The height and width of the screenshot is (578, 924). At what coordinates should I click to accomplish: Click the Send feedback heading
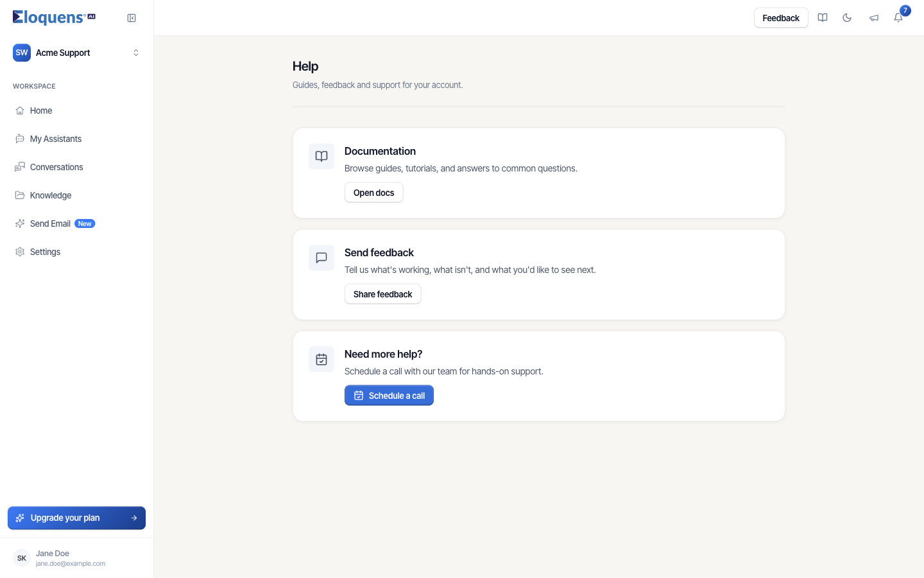pos(379,252)
